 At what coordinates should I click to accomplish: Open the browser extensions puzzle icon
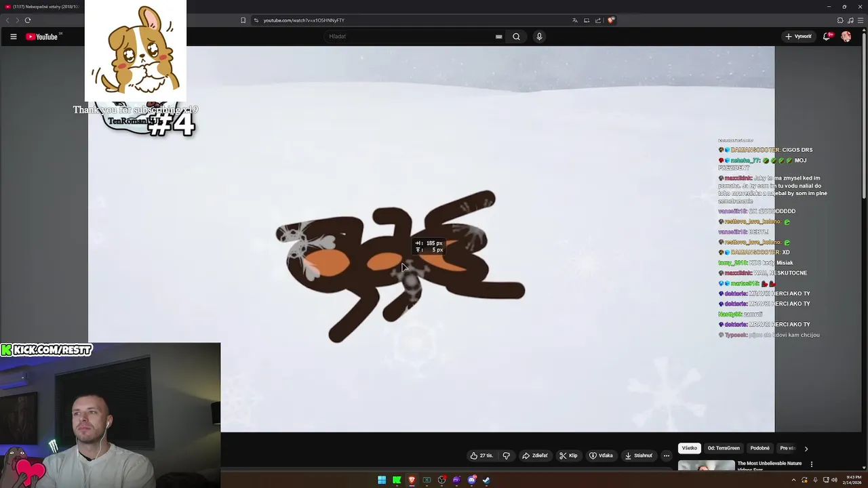pos(840,20)
